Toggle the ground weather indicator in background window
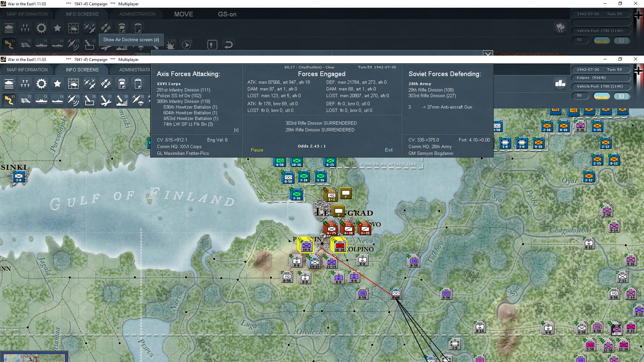 tap(602, 41)
